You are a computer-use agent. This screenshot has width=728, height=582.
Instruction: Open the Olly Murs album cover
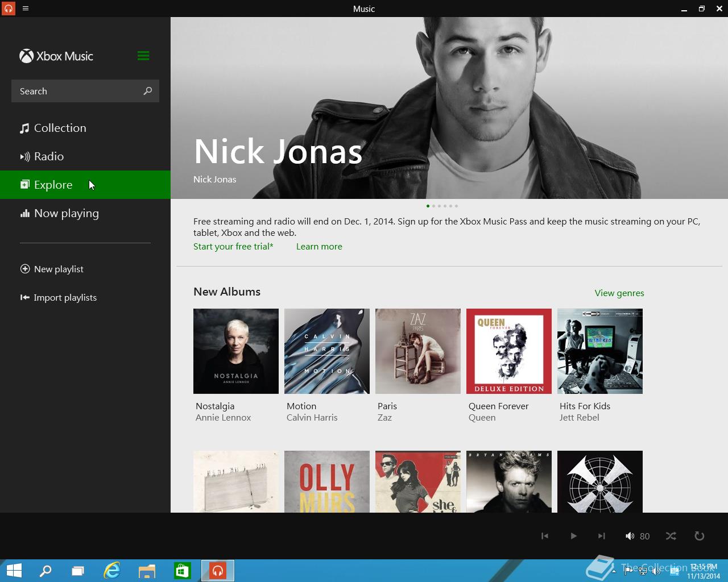[x=327, y=481]
